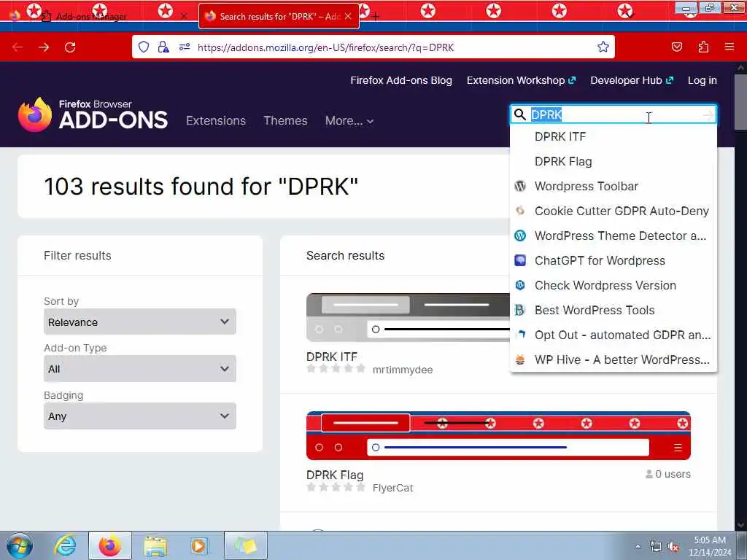This screenshot has height=560, width=747.
Task: Open DPRK Flag result title
Action: 335,475
